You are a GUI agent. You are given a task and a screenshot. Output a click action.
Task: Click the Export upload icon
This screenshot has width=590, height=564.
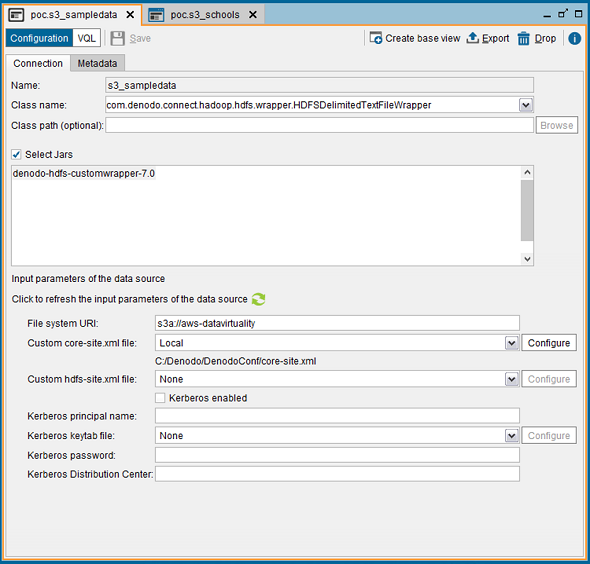point(473,38)
